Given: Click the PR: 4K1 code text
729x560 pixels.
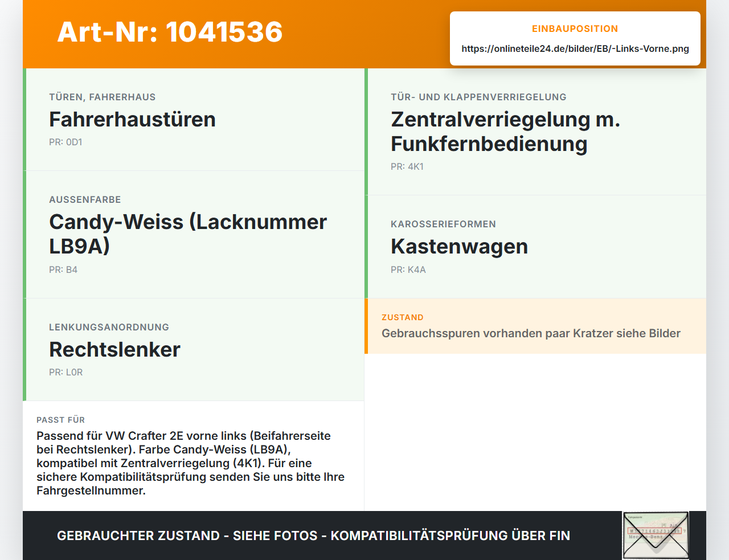Looking at the screenshot, I should tap(407, 166).
